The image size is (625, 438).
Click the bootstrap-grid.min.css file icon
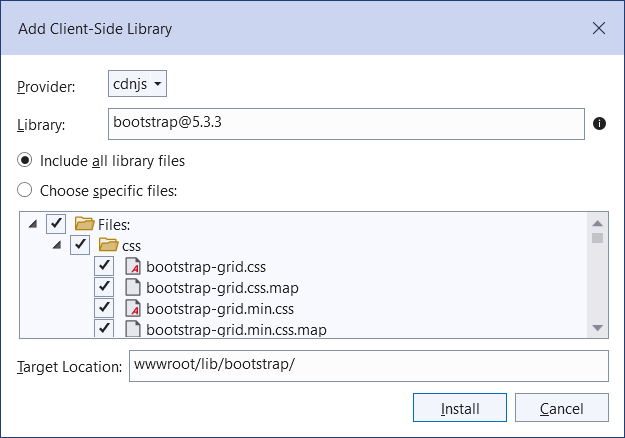pos(133,308)
